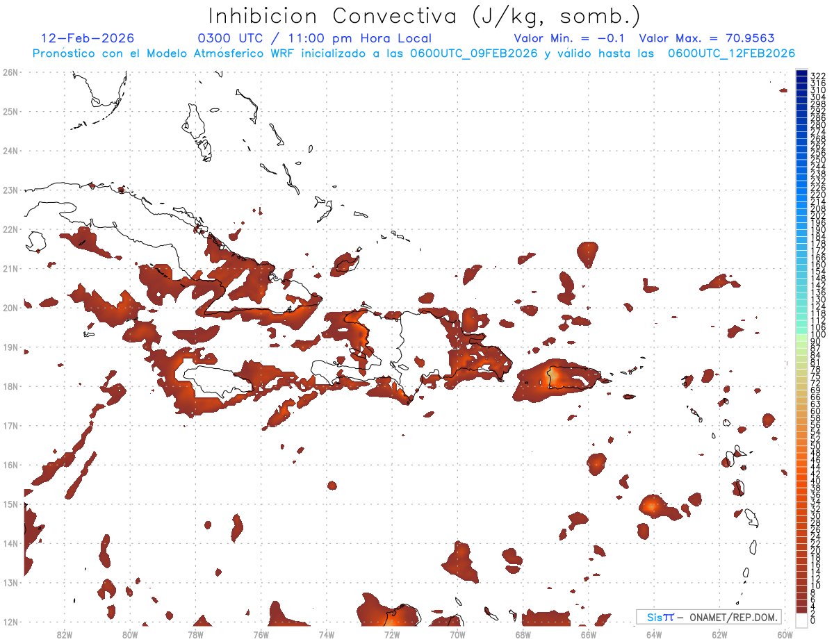Click the 70W longitude label
Image resolution: width=834 pixels, height=644 pixels.
pyautogui.click(x=457, y=634)
